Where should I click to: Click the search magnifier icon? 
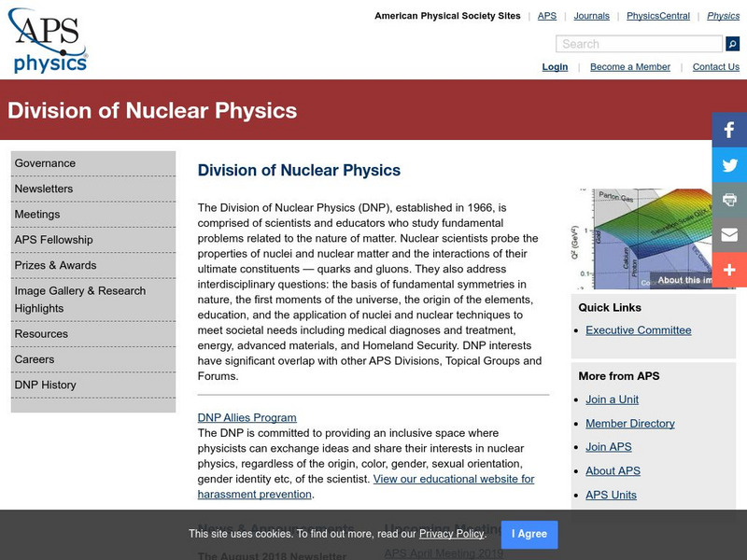click(x=732, y=44)
